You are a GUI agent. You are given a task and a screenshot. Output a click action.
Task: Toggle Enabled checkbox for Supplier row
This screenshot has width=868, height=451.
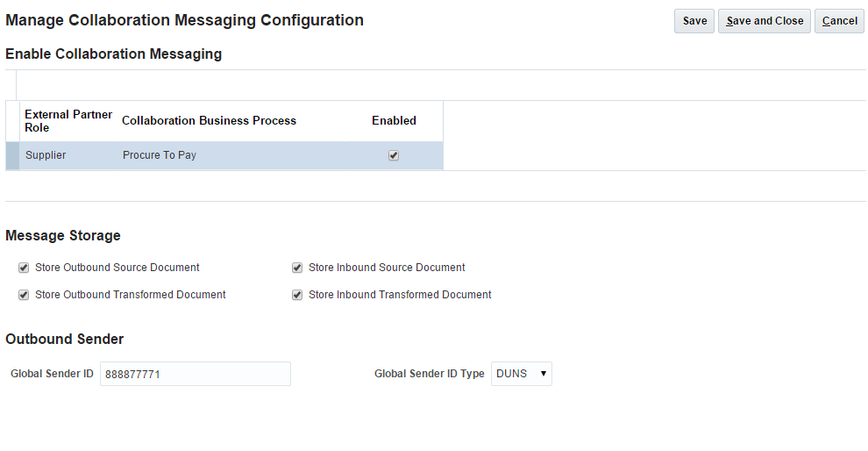click(394, 155)
